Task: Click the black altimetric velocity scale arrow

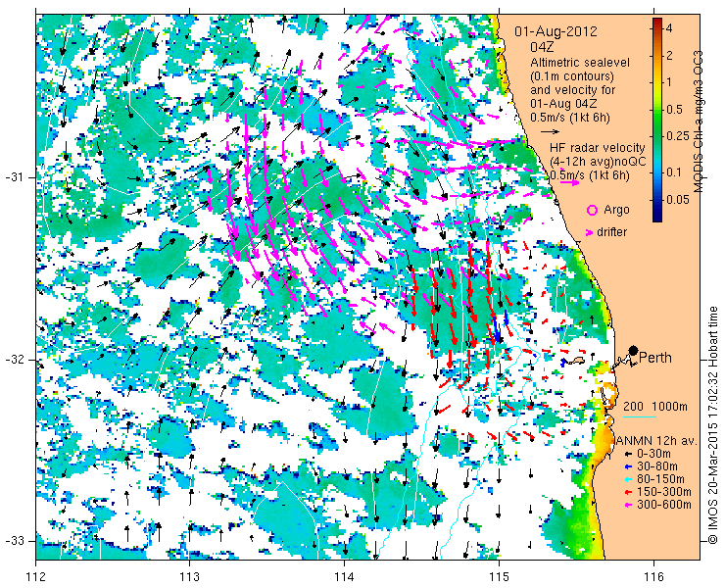Action: tap(551, 132)
